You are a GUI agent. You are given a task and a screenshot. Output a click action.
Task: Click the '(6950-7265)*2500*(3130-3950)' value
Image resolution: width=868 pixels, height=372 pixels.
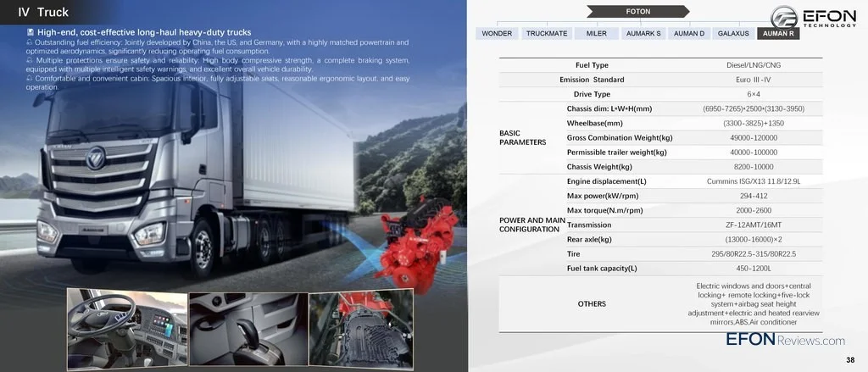tap(754, 108)
